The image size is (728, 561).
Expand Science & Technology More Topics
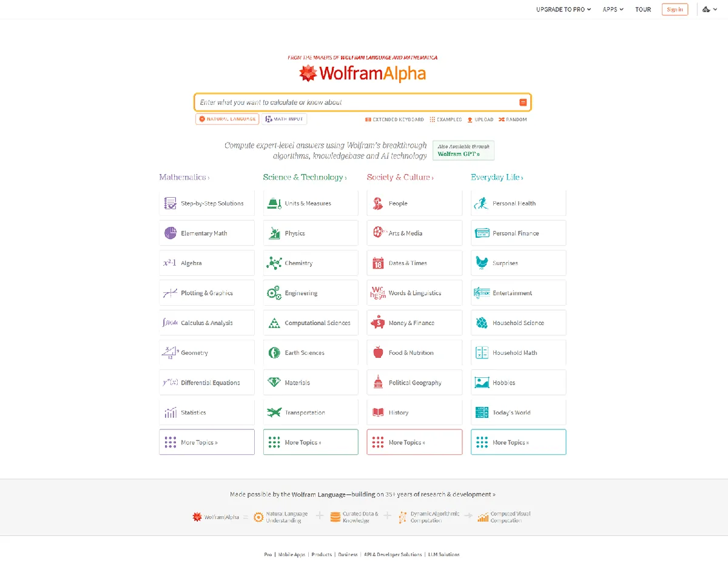[311, 442]
